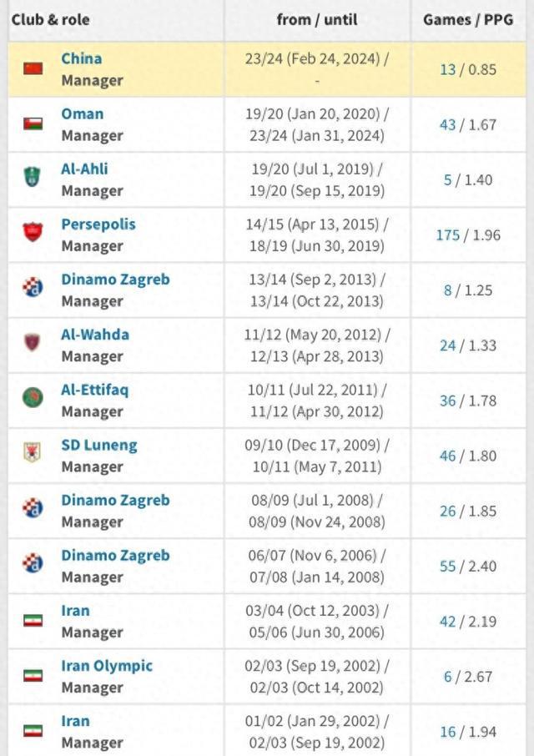Open the Al-Wahda club link
Viewport: 534px width, 756px height.
click(95, 334)
